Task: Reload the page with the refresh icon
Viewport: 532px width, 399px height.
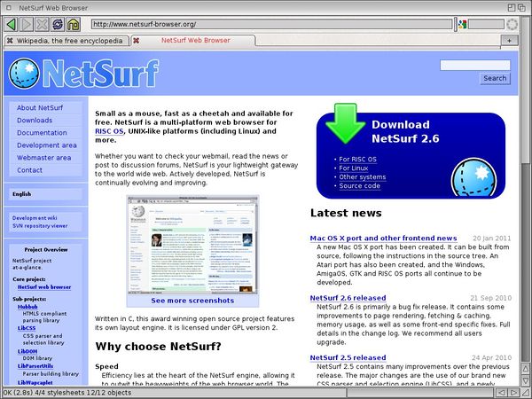Action: [x=58, y=24]
